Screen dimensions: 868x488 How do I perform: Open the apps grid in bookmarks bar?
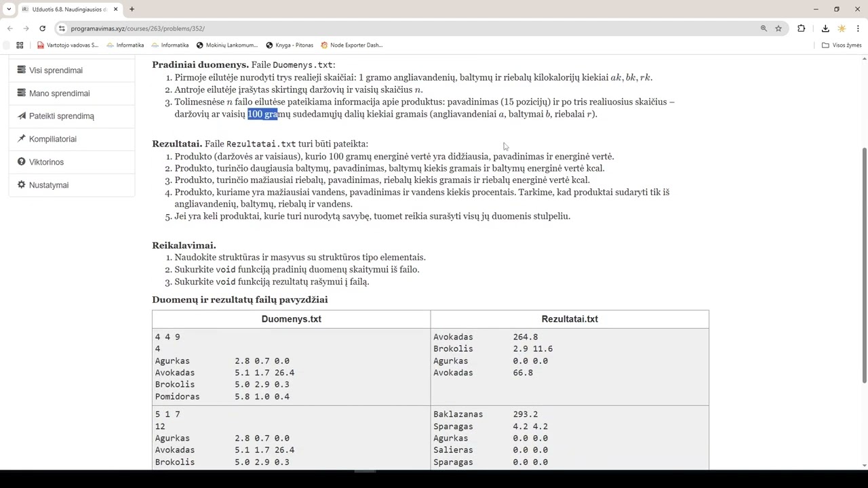[x=20, y=45]
